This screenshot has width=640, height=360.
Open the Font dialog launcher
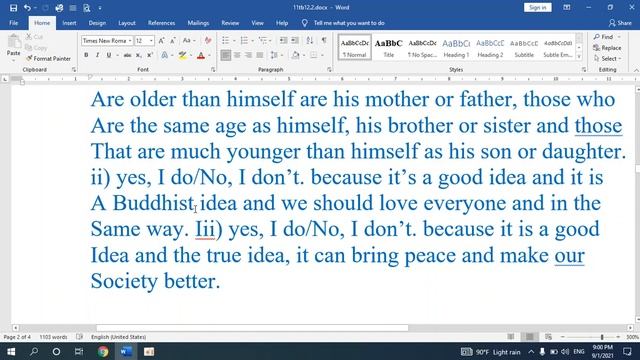click(x=213, y=70)
